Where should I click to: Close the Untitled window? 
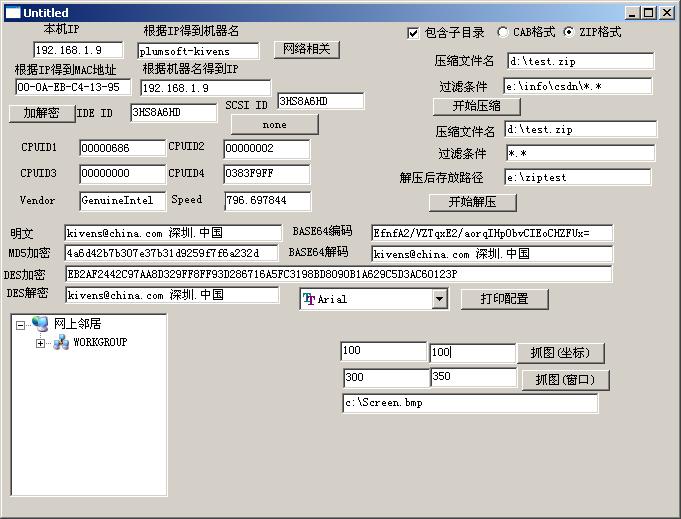[x=667, y=13]
